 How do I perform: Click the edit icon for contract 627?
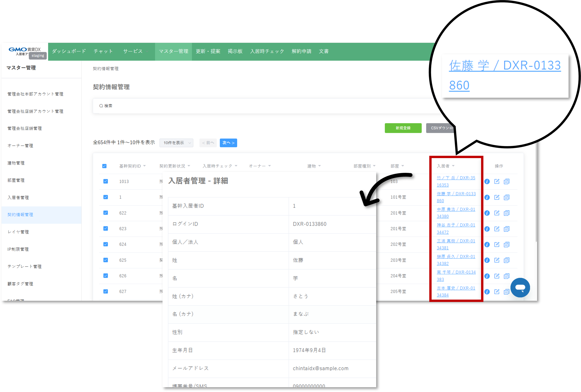pos(497,291)
